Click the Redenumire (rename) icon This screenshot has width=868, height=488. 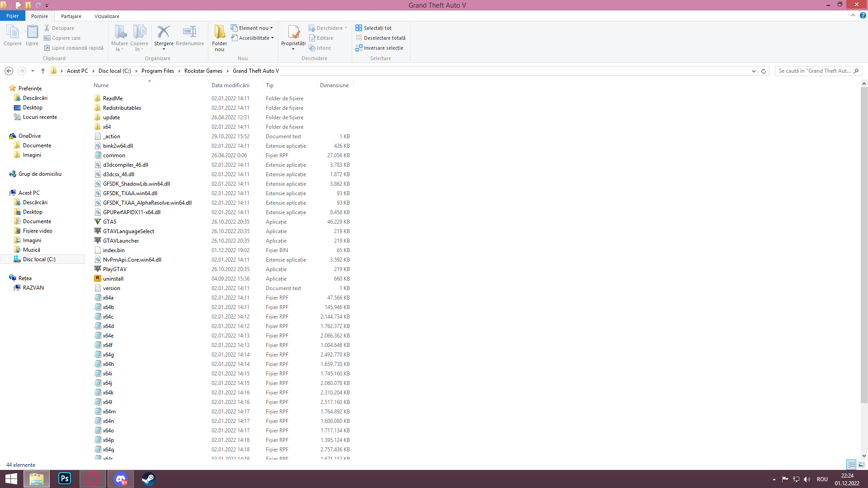coord(190,35)
